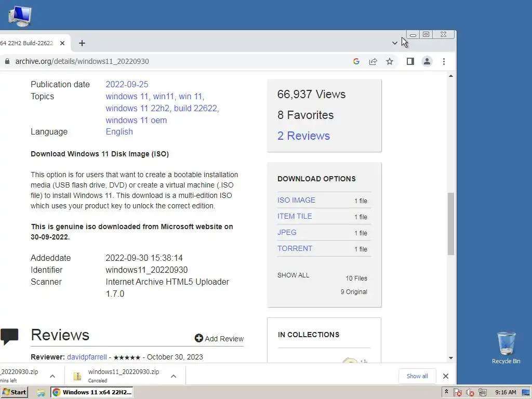Open the ITEM TILE download option
The width and height of the screenshot is (532, 399).
click(295, 216)
